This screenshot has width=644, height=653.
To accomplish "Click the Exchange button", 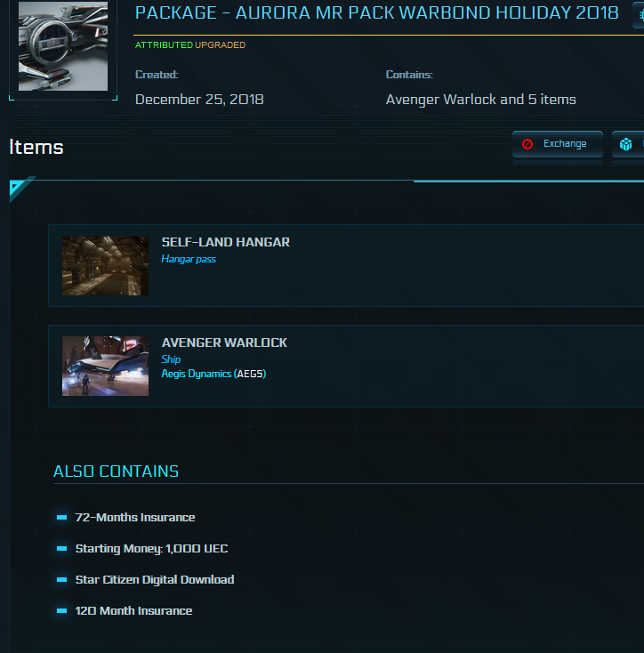I will click(x=558, y=144).
